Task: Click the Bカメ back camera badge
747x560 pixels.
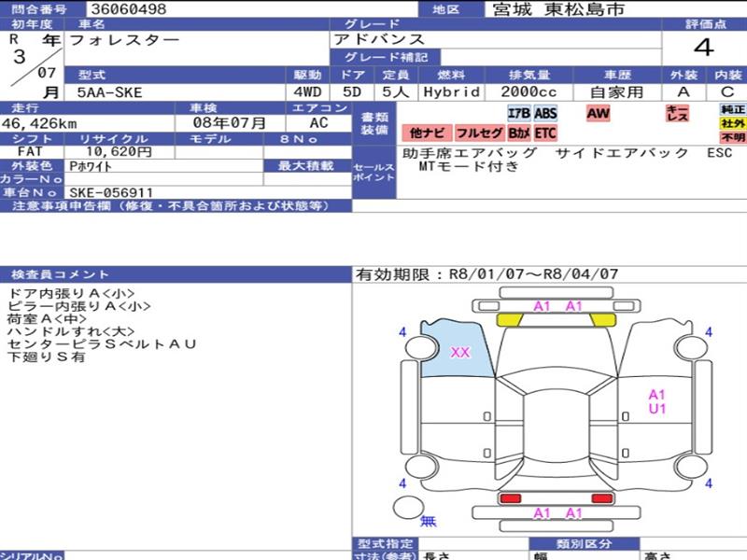Action: pos(519,133)
